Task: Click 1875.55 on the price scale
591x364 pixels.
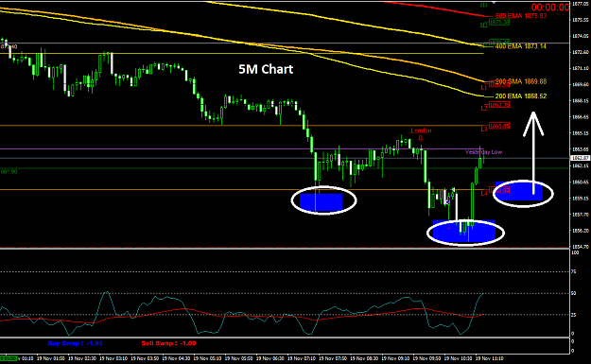Action: coord(581,20)
